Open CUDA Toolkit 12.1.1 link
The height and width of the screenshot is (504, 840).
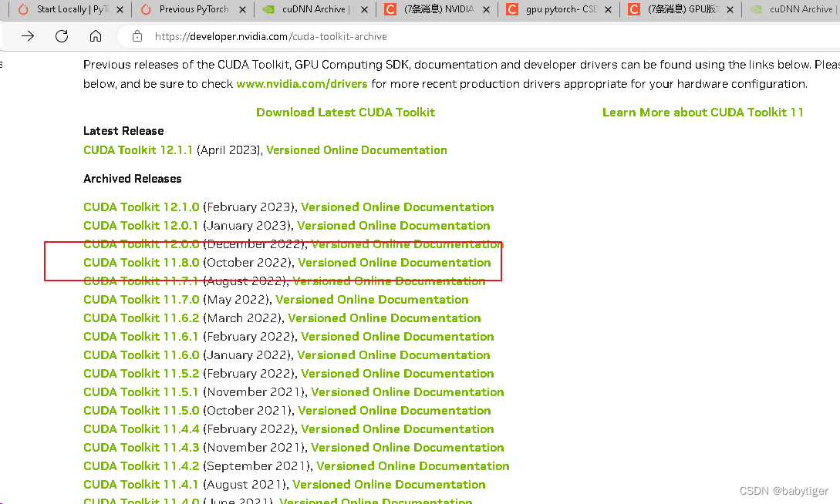137,150
